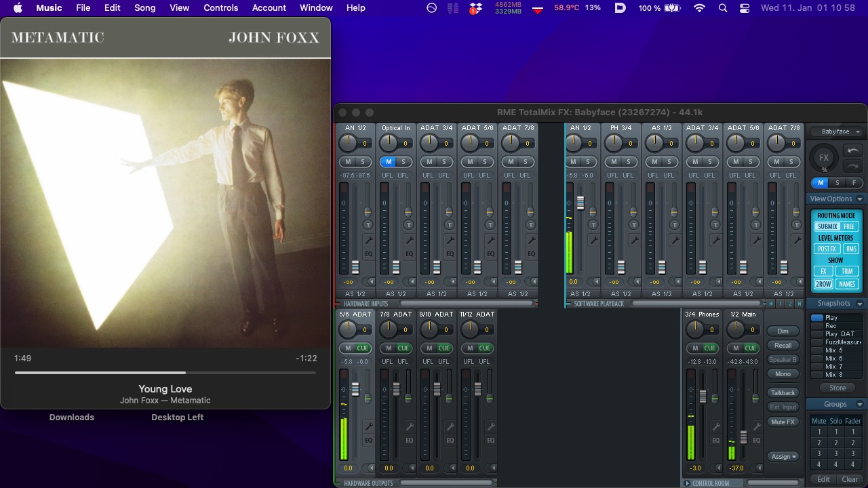The width and height of the screenshot is (868, 488).
Task: Toggle CUE on 3/4 Phones output
Action: coord(709,348)
